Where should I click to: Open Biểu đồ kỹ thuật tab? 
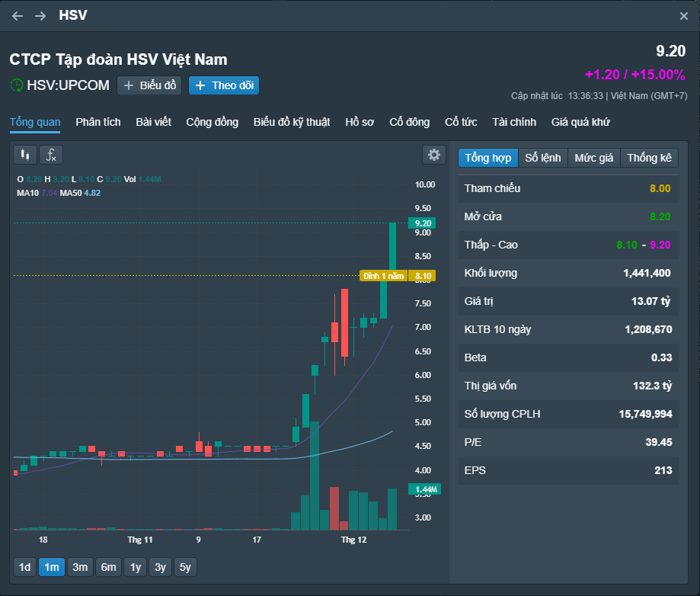pos(292,122)
